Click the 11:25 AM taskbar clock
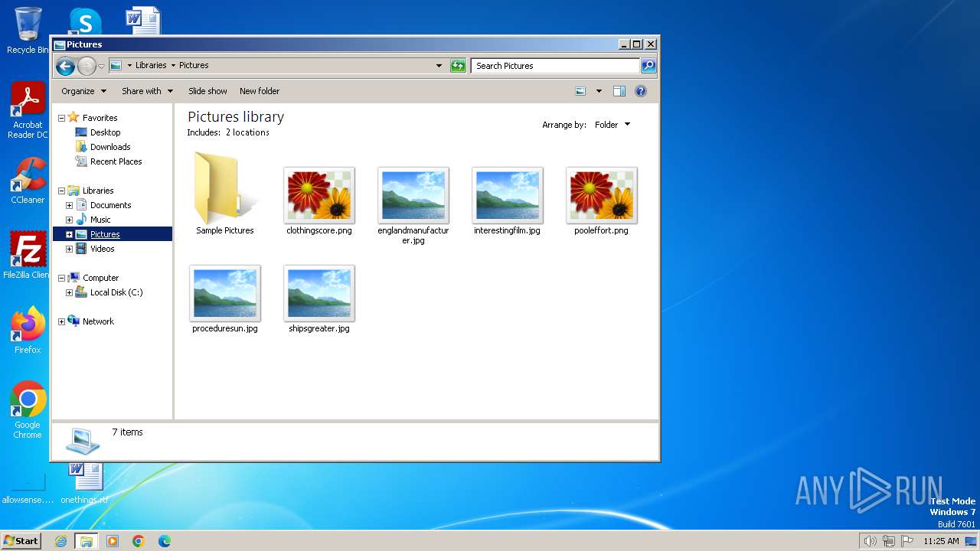The height and width of the screenshot is (551, 980). 941,541
